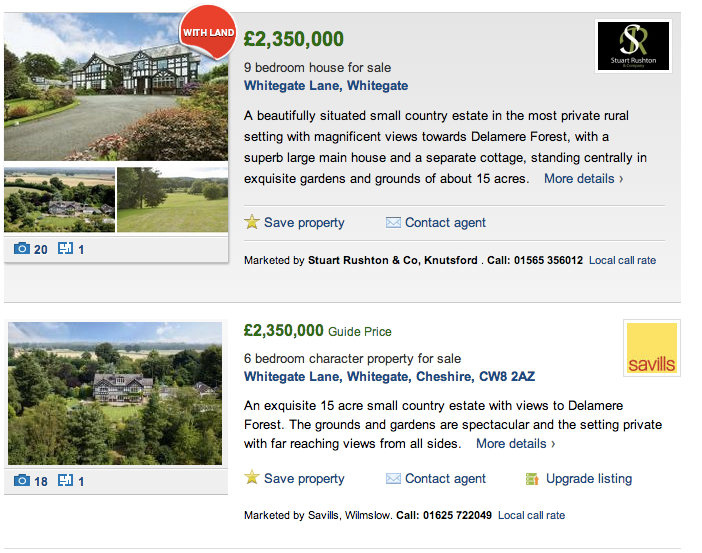The width and height of the screenshot is (702, 553).
Task: Click the star icon on the Savills listing
Action: 252,478
